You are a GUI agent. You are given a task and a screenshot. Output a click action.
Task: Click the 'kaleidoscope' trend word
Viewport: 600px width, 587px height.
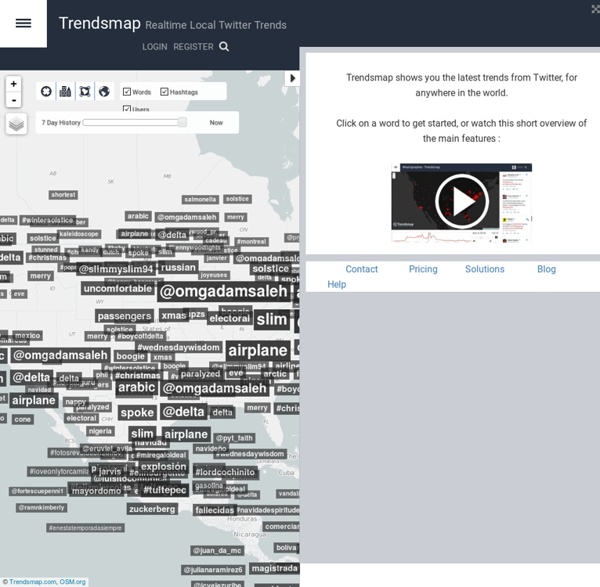[x=79, y=234]
